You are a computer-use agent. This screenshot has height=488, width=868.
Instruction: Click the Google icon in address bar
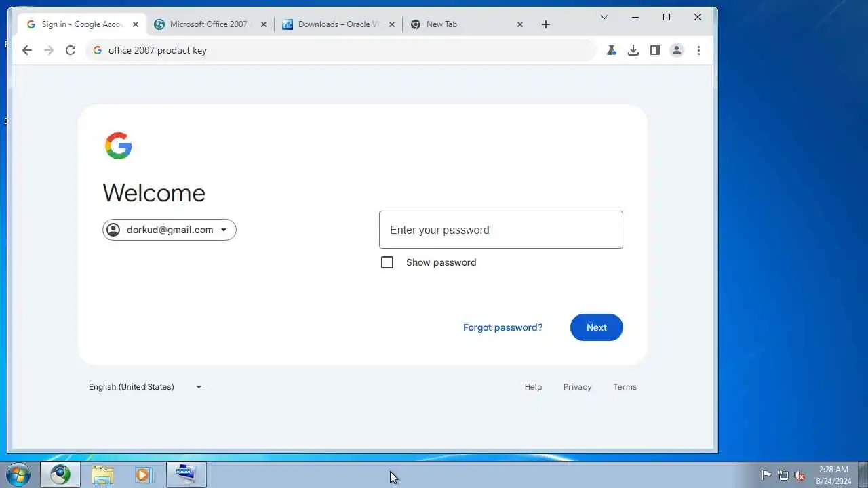point(98,50)
